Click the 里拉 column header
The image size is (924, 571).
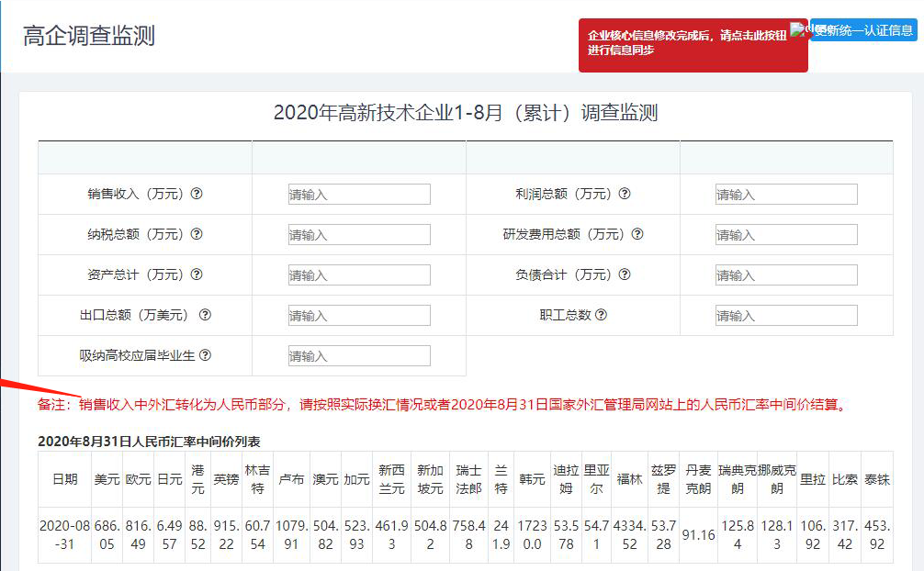pos(813,479)
